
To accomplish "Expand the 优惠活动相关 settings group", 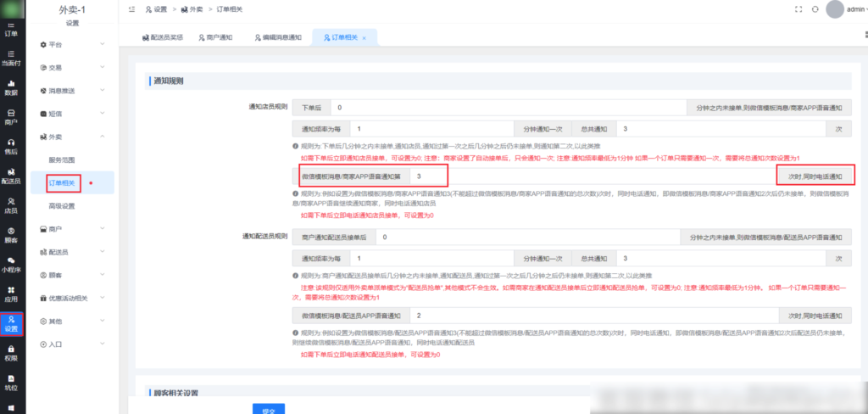I will pos(72,298).
